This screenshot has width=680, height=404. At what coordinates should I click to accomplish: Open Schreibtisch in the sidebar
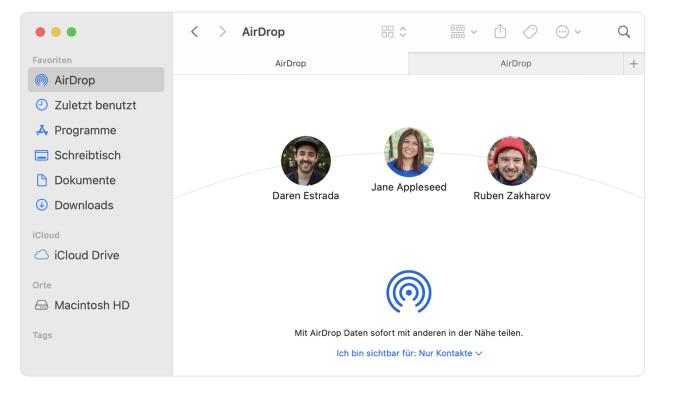coord(96,155)
